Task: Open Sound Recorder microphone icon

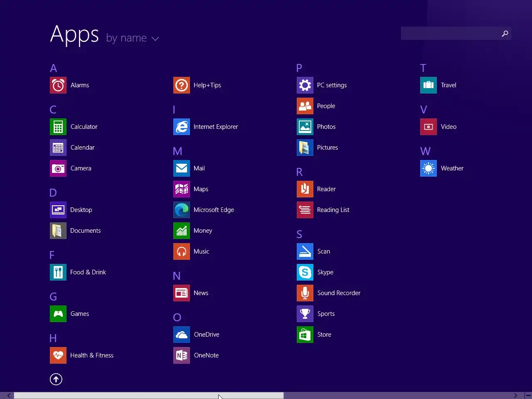Action: click(x=305, y=293)
